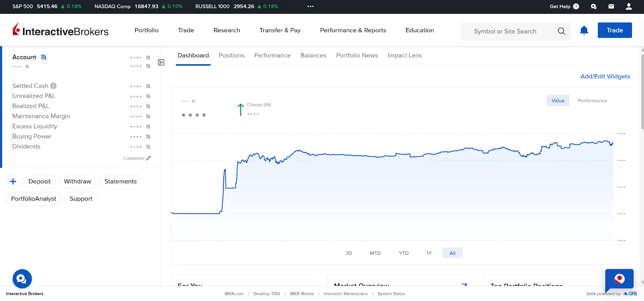Reveal the Maintenance Margin hidden value
The height and width of the screenshot is (301, 644).
pos(148,117)
